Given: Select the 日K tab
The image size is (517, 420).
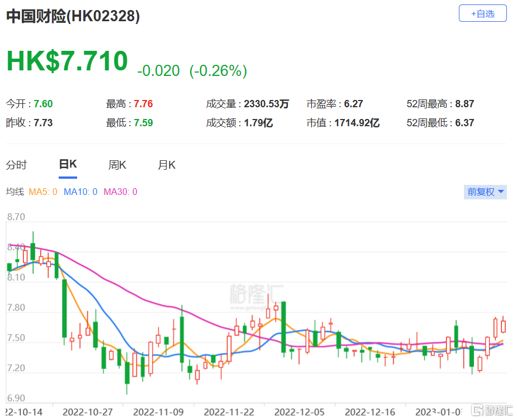Looking at the screenshot, I should pyautogui.click(x=68, y=164).
